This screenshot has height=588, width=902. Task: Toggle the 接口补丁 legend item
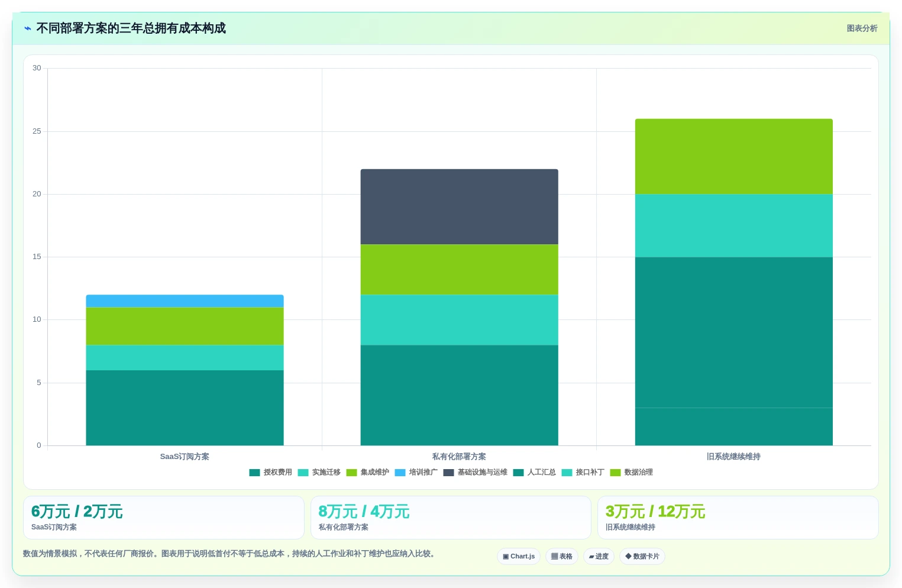pos(583,472)
